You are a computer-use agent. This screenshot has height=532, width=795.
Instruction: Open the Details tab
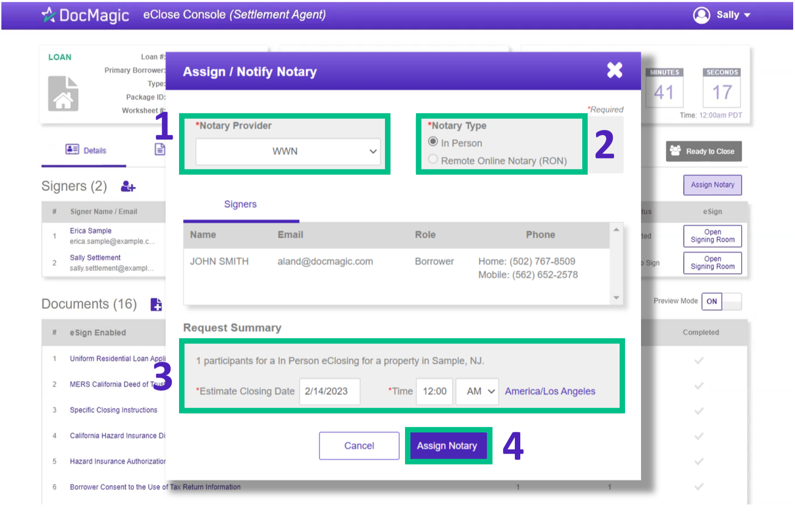coord(86,150)
